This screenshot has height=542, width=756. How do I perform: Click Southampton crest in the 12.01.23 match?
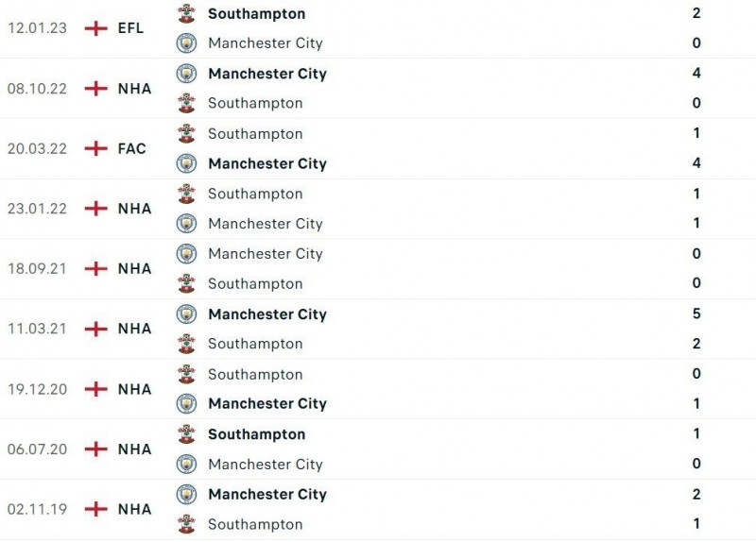(186, 13)
